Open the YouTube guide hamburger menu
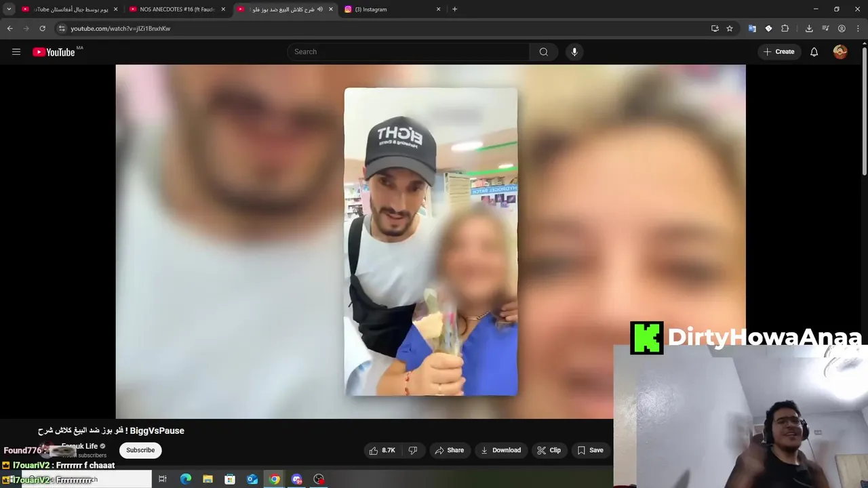This screenshot has height=488, width=868. 16,52
